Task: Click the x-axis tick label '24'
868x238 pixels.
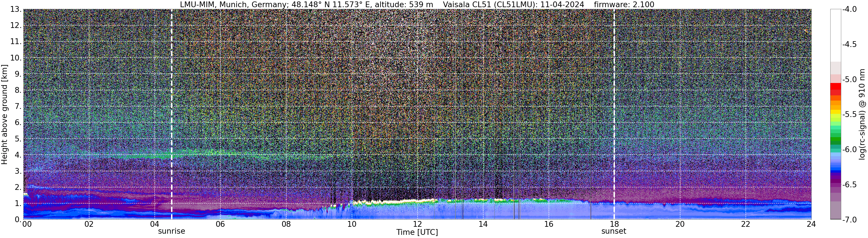Action: click(x=811, y=224)
